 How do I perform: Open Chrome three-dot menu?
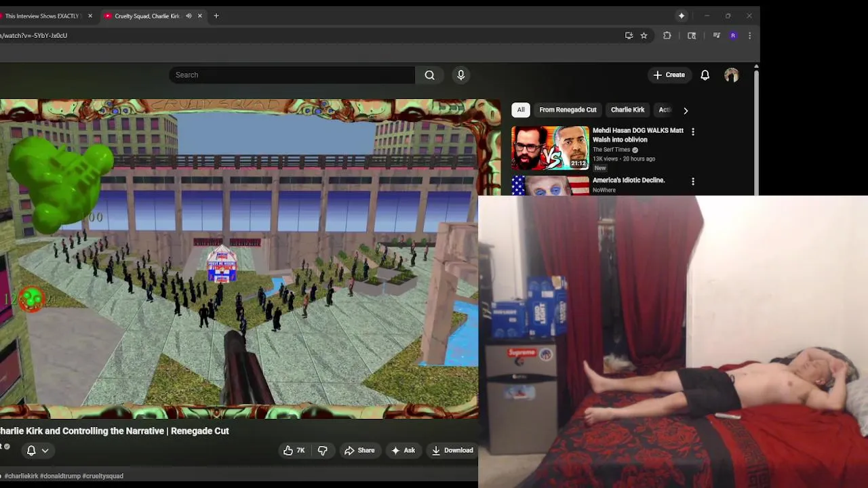point(749,35)
